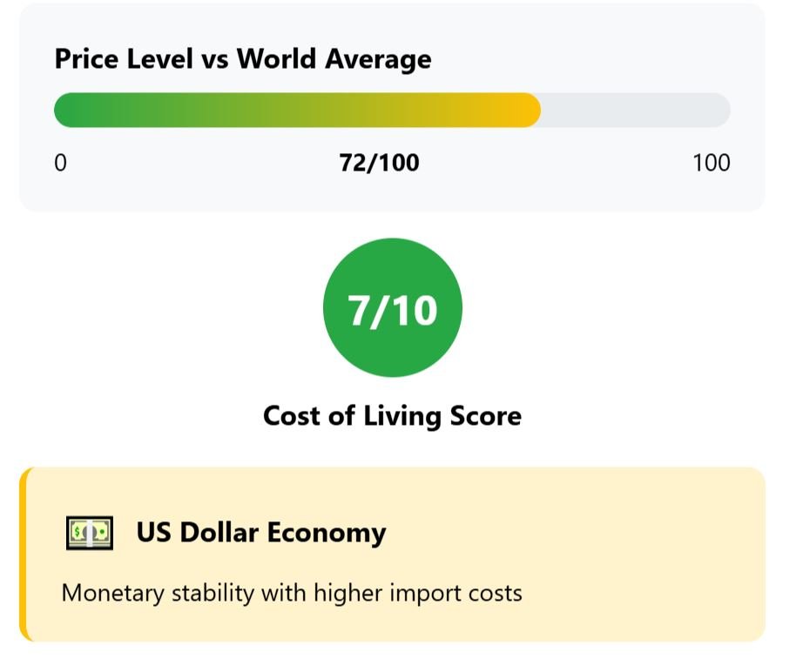Click the Cost of Living Score label

[392, 415]
